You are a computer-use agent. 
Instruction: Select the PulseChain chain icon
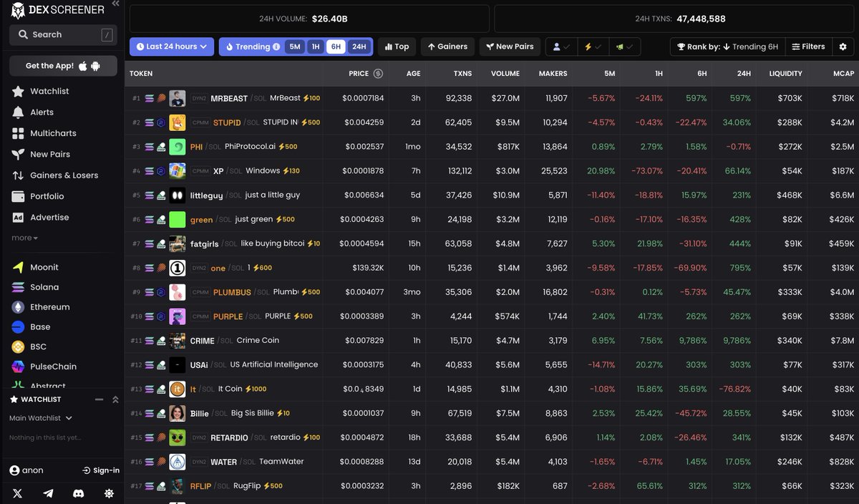coord(18,367)
